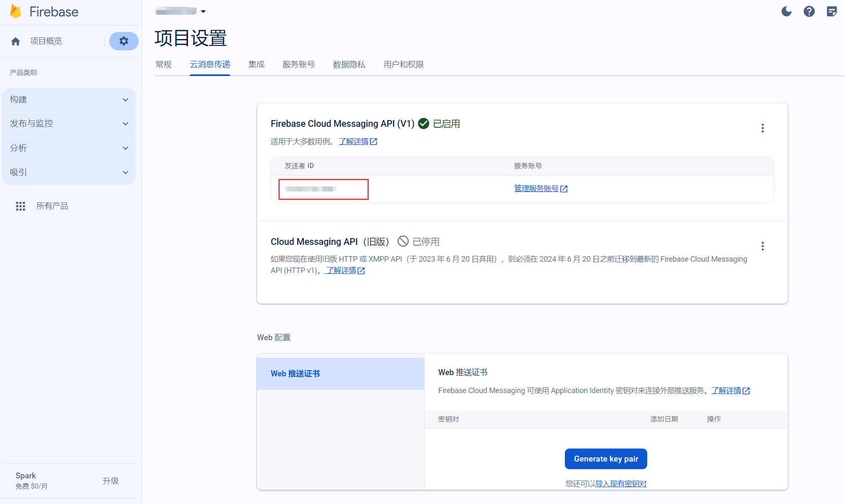Open the release notes icon
The width and height of the screenshot is (845, 504).
click(x=832, y=11)
